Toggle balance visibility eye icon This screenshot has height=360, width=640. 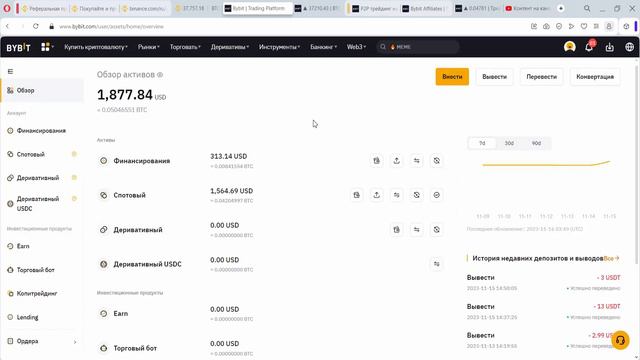160,75
